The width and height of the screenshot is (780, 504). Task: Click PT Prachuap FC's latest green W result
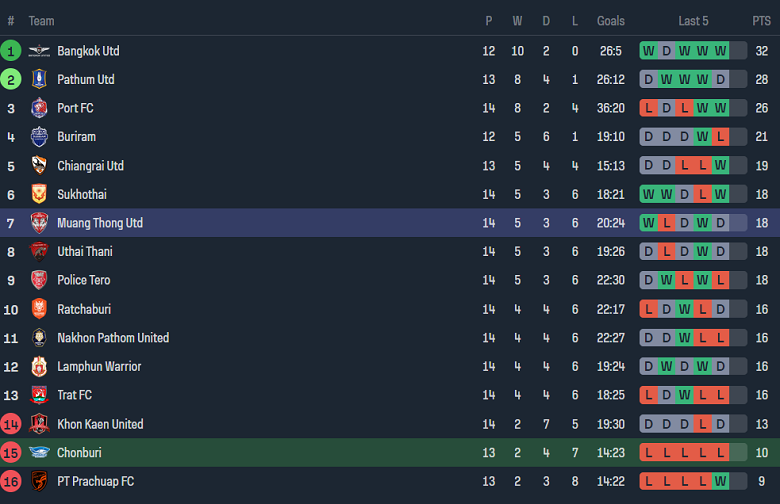720,482
